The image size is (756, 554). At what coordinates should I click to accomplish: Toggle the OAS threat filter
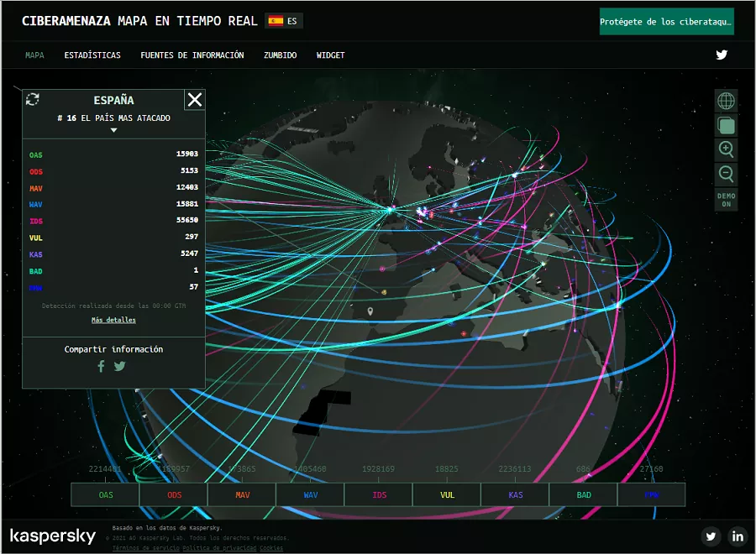106,495
